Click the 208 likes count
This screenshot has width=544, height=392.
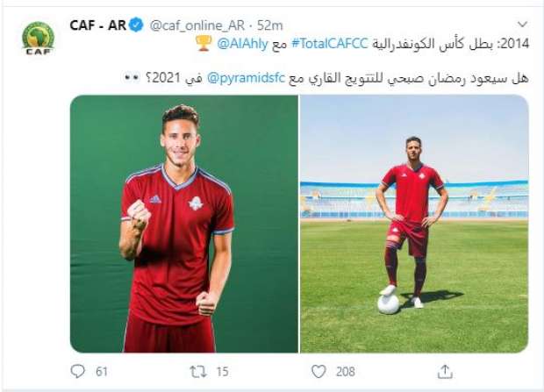point(345,372)
